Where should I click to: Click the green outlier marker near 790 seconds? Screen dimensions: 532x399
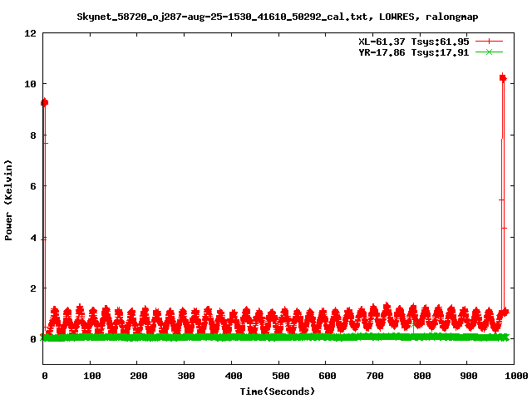[413, 325]
